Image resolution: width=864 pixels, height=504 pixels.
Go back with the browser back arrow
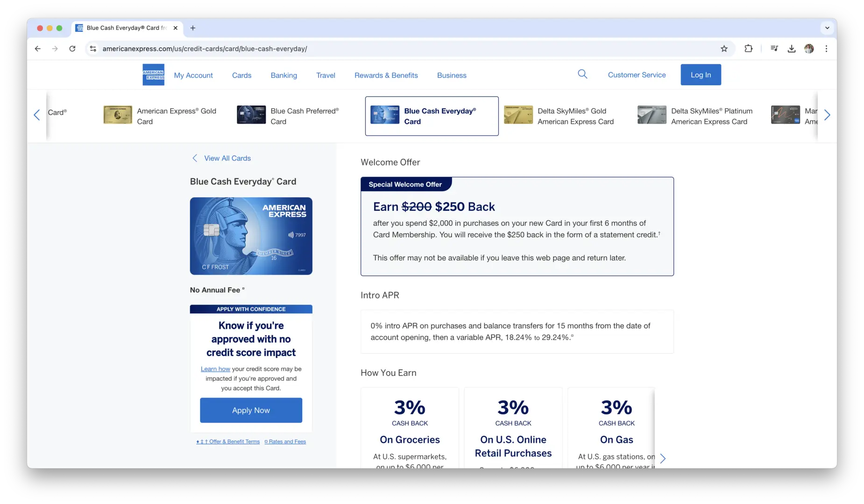click(38, 49)
